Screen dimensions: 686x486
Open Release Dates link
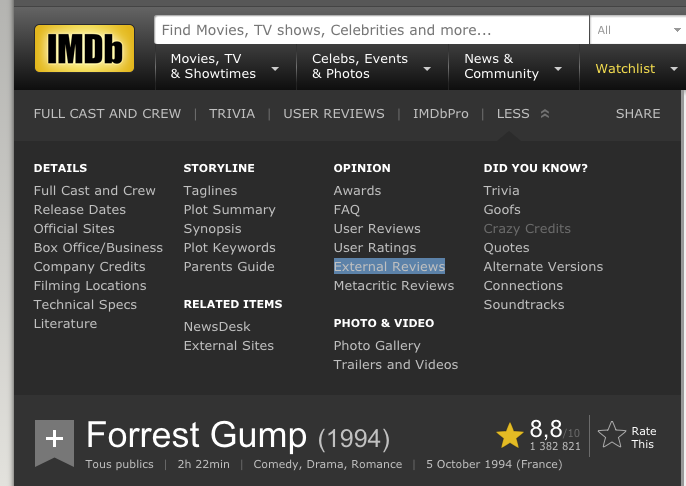click(80, 210)
